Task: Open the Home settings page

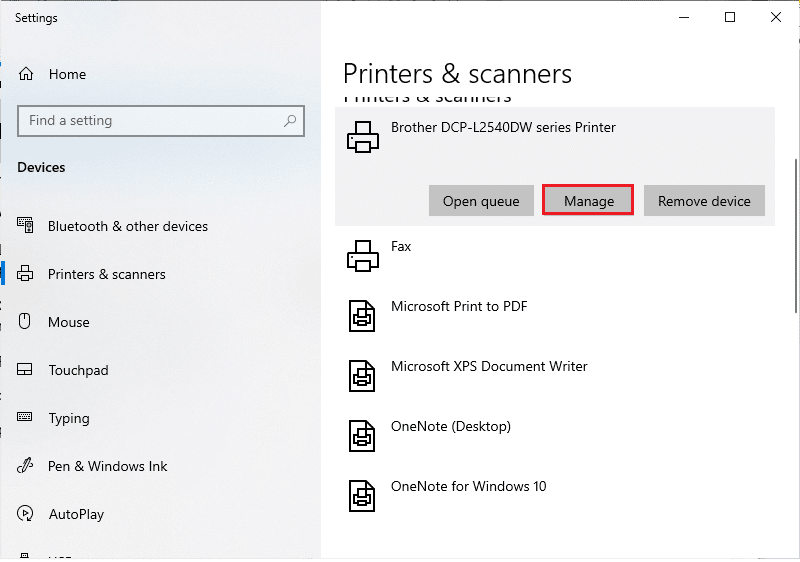Action: [160, 74]
